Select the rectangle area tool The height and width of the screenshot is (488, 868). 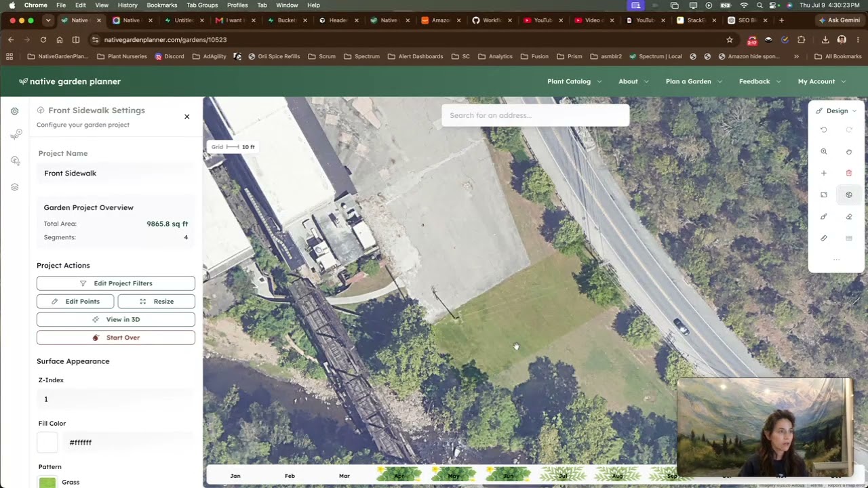(824, 195)
